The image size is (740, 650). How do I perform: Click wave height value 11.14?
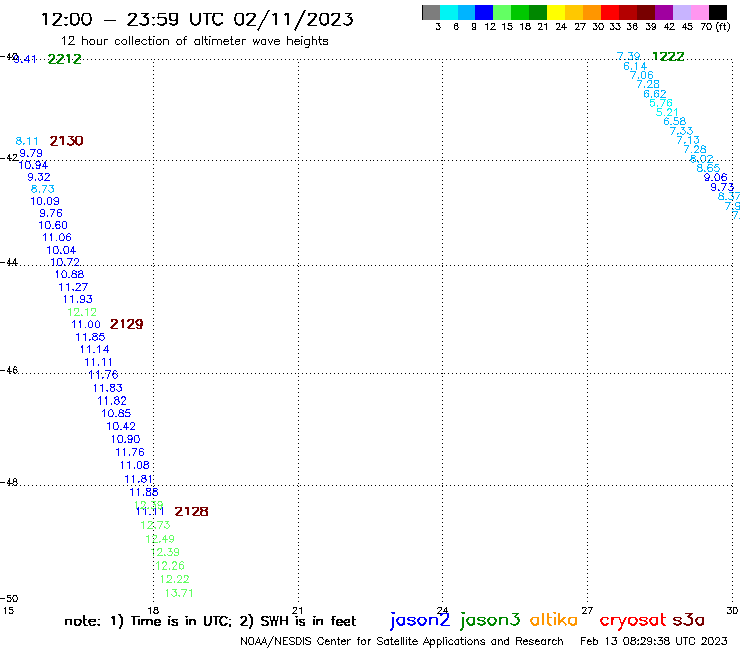[x=94, y=349]
